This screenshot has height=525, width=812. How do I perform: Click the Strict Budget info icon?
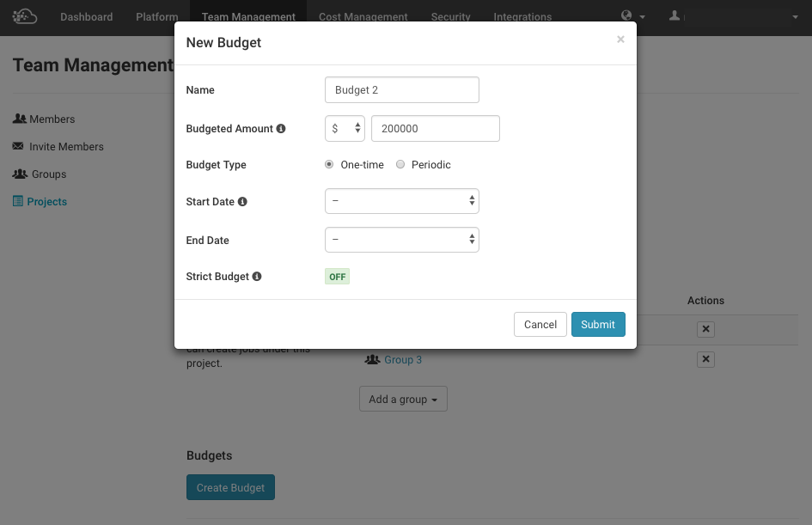pyautogui.click(x=257, y=277)
